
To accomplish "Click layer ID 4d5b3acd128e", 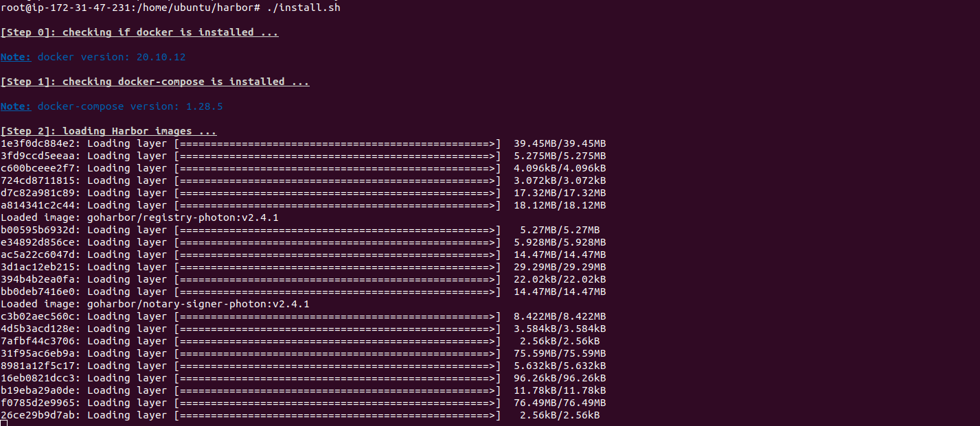I will 38,329.
